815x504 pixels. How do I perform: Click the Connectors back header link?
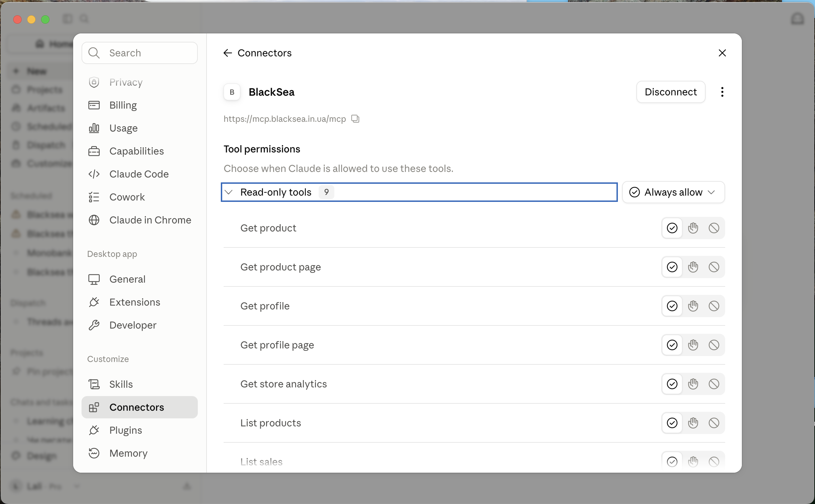click(264, 53)
